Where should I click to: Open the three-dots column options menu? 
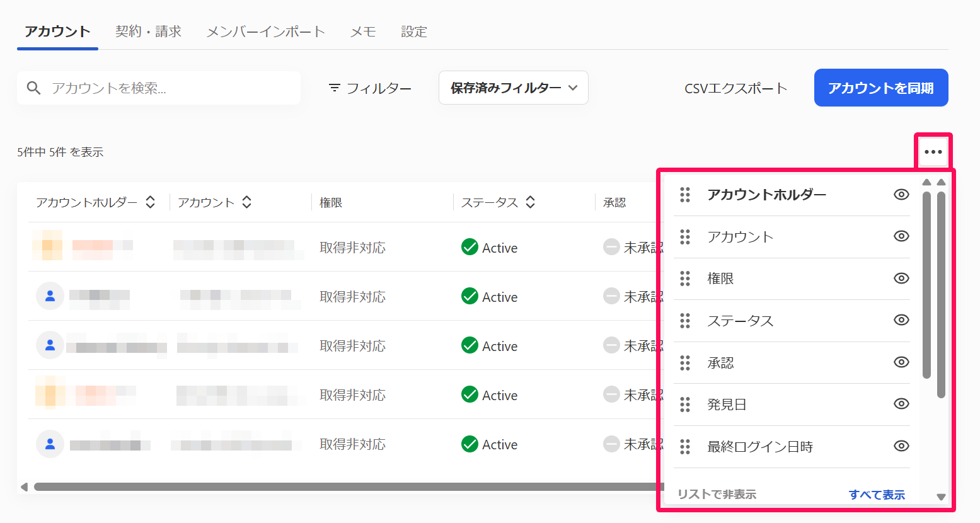[x=933, y=152]
